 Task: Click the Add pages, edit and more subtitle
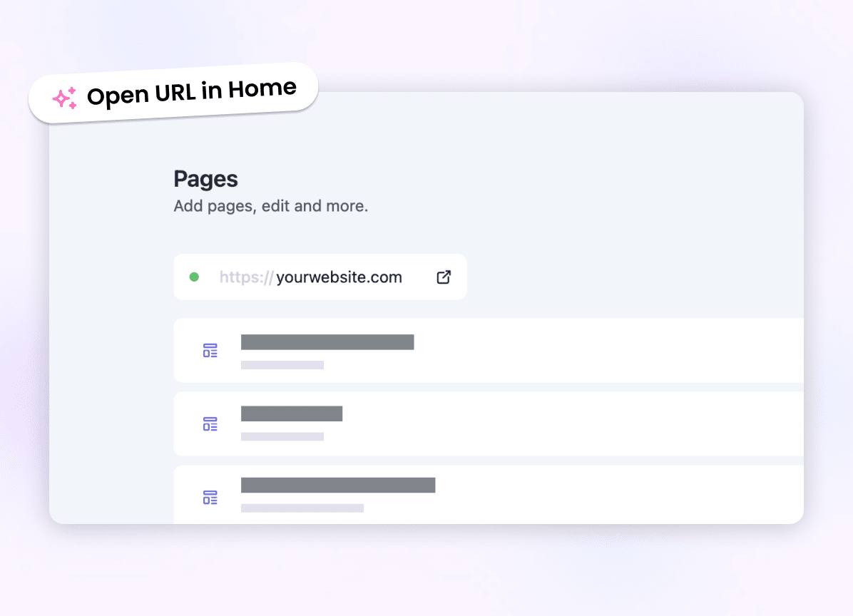pyautogui.click(x=271, y=206)
